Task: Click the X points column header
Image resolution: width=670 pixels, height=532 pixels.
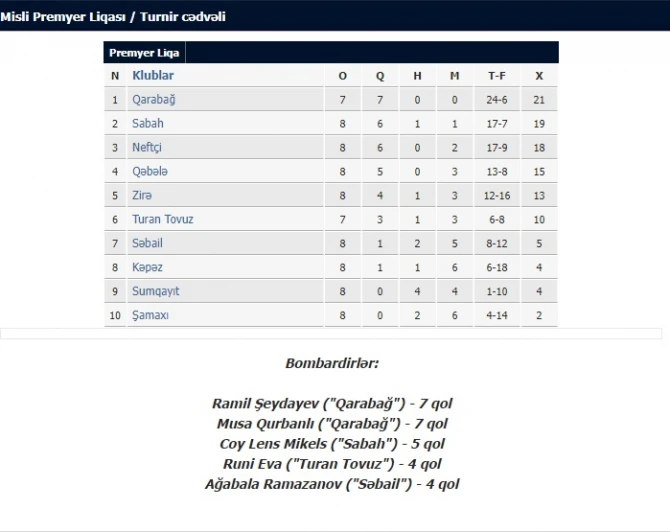Action: click(x=539, y=76)
